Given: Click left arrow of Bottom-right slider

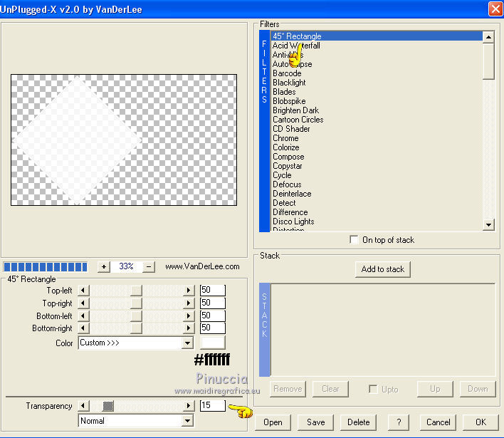Looking at the screenshot, I should (83, 328).
